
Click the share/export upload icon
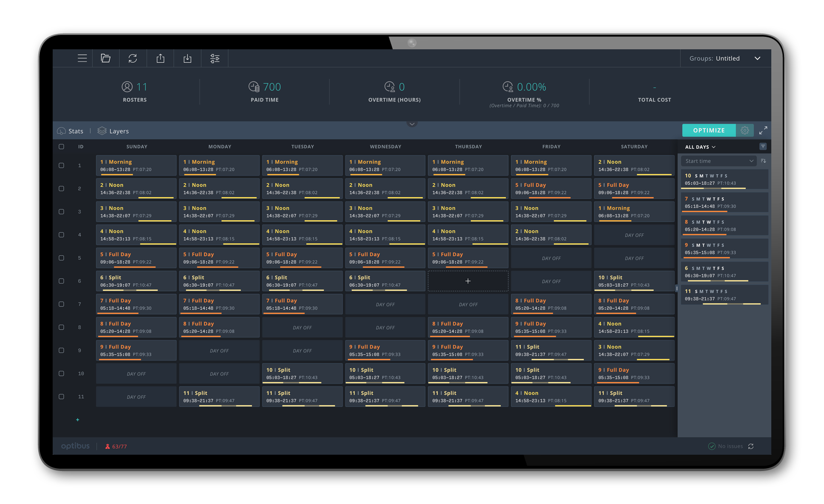pos(160,58)
